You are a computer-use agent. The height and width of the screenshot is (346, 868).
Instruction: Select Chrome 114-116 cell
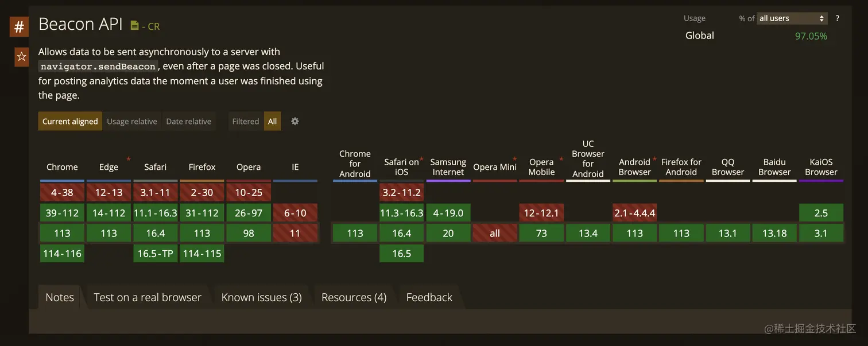tap(62, 253)
